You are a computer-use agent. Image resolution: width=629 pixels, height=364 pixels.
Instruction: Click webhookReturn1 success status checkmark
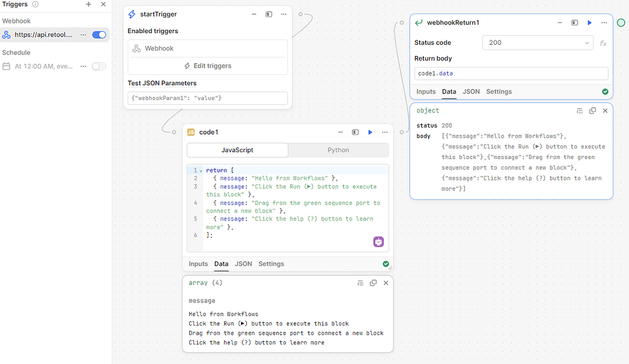point(605,92)
